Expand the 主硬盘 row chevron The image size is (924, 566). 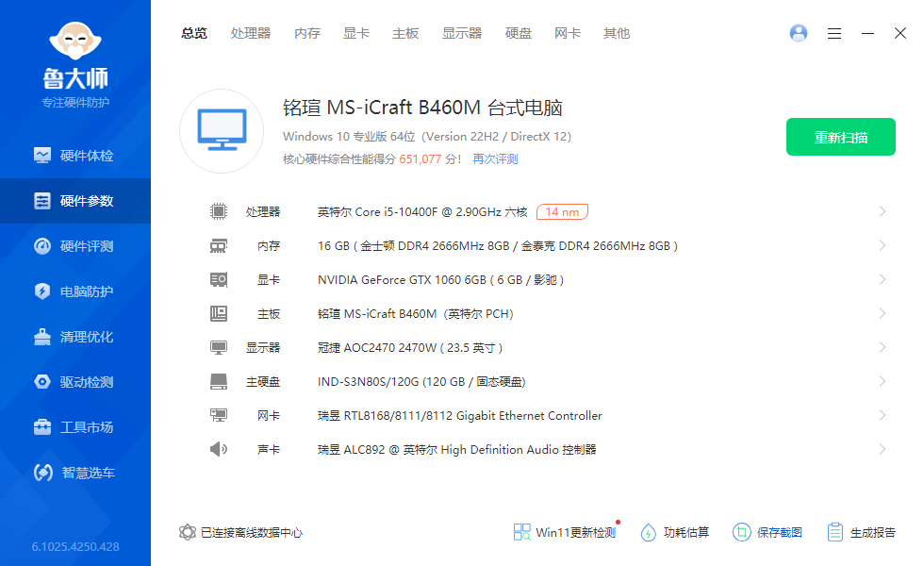883,381
